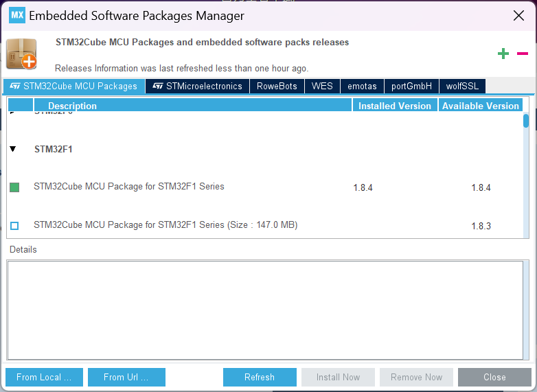Screen dimensions: 537x392
Task: Switch to STM32Cube MCU Packages tab
Action: point(73,86)
